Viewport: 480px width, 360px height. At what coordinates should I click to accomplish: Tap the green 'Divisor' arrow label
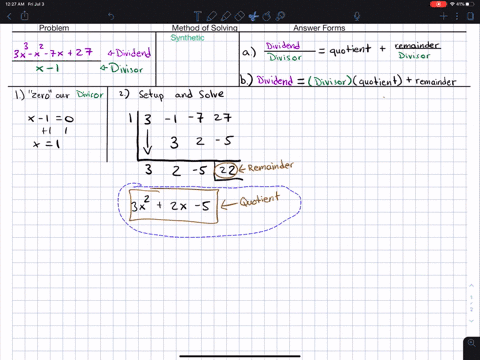(122, 68)
